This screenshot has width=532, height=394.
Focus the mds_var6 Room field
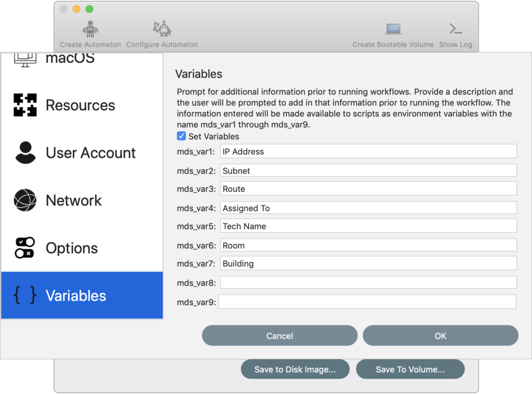point(368,245)
